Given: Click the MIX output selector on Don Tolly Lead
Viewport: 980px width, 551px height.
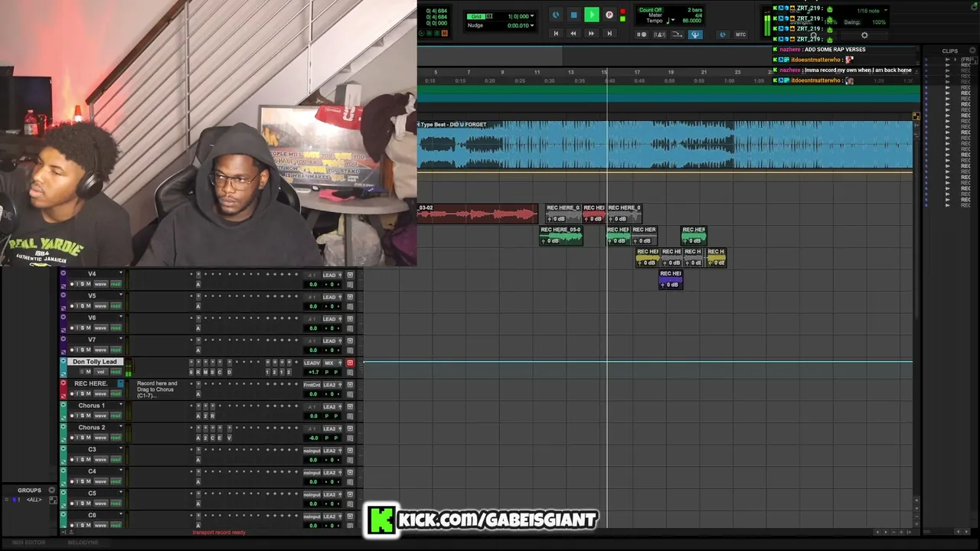Looking at the screenshot, I should point(329,363).
